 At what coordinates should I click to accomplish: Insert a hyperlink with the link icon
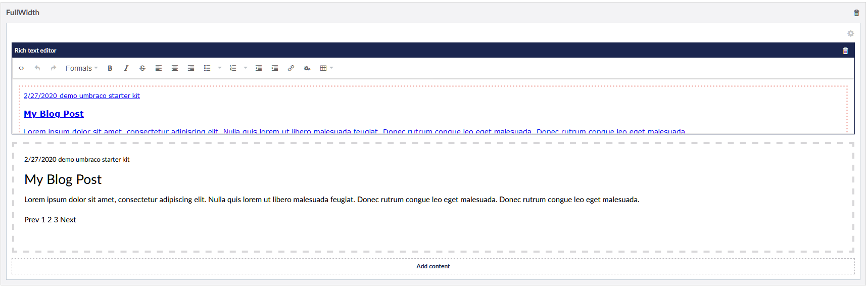click(291, 68)
